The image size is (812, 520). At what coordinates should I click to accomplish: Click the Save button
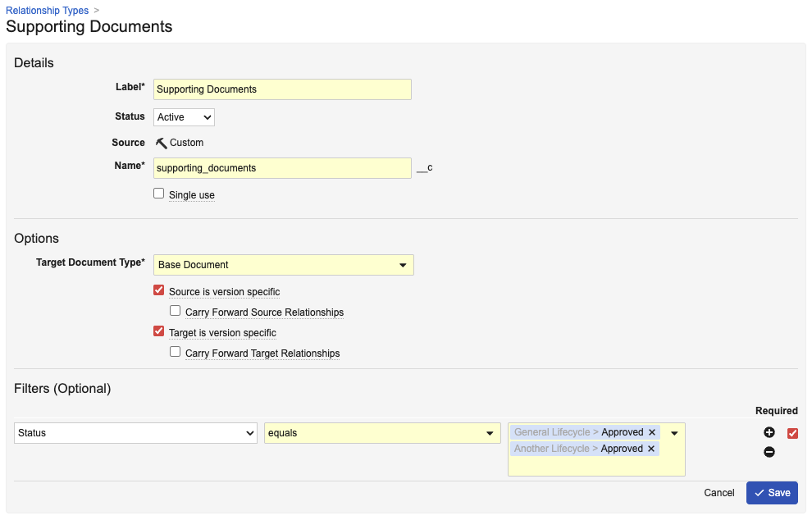tap(772, 493)
